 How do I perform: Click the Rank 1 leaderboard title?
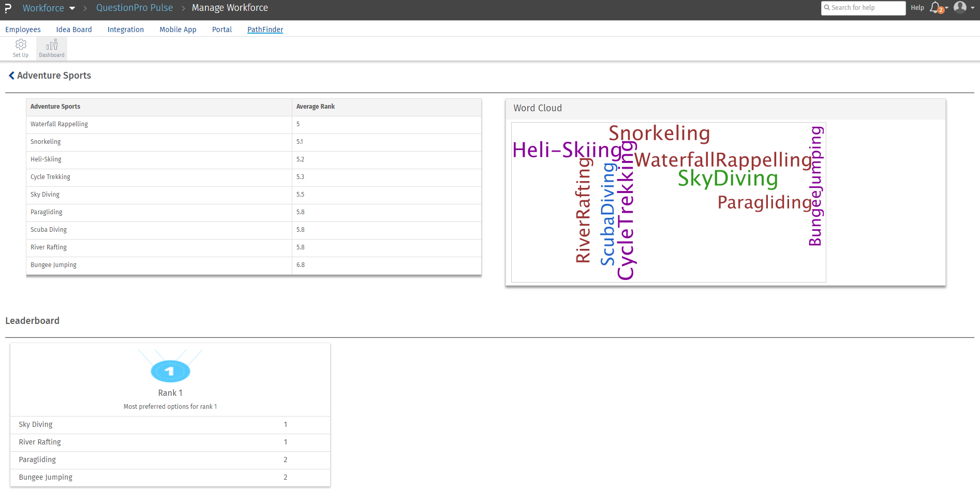tap(170, 393)
